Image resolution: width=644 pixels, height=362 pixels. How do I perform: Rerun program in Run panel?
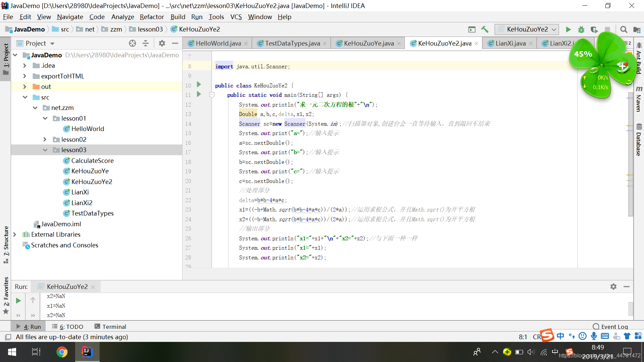tap(18, 301)
